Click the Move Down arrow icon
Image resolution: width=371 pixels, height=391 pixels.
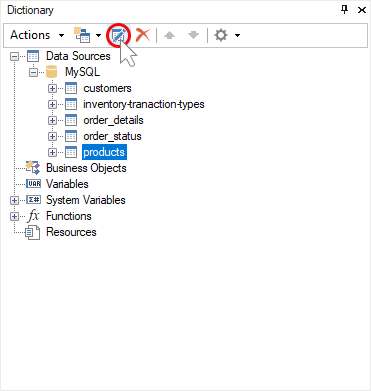tap(193, 35)
